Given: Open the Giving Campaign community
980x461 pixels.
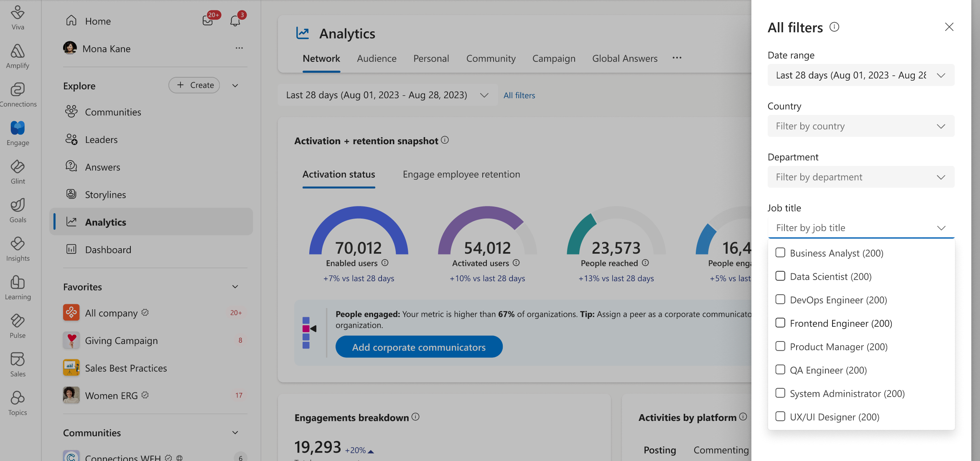Looking at the screenshot, I should [x=121, y=341].
